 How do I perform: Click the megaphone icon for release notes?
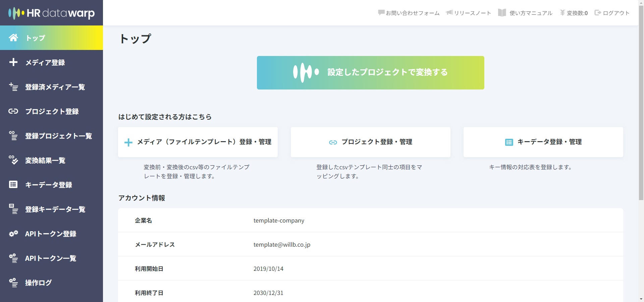449,13
